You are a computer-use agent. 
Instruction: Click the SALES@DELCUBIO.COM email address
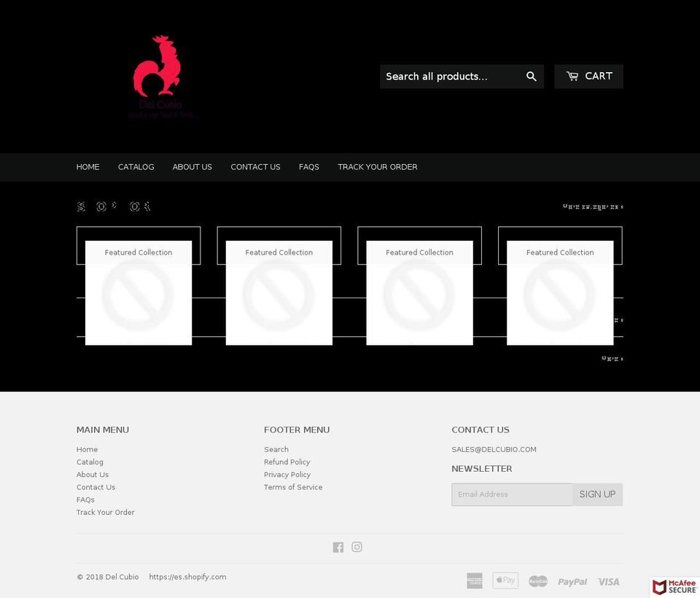pos(494,449)
